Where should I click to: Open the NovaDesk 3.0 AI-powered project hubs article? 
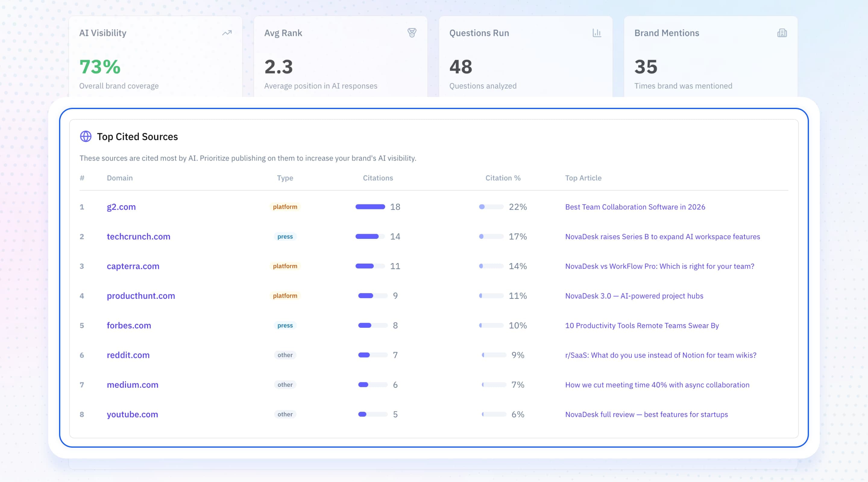pyautogui.click(x=634, y=296)
